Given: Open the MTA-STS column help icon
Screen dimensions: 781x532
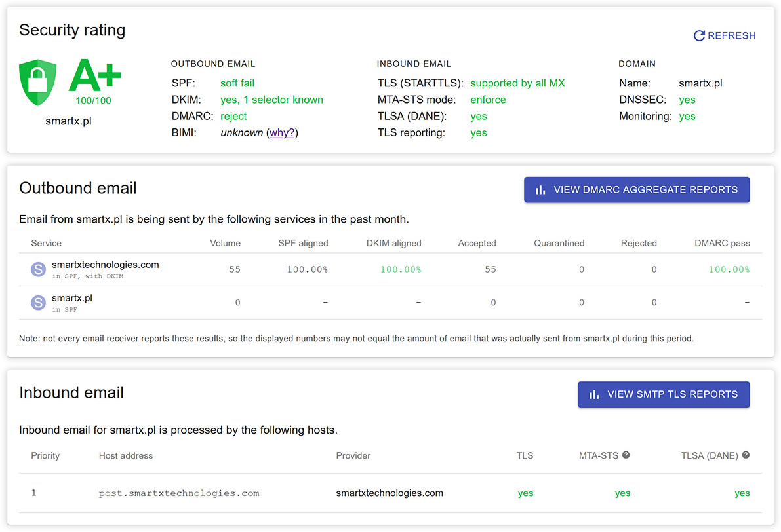Looking at the screenshot, I should [626, 455].
